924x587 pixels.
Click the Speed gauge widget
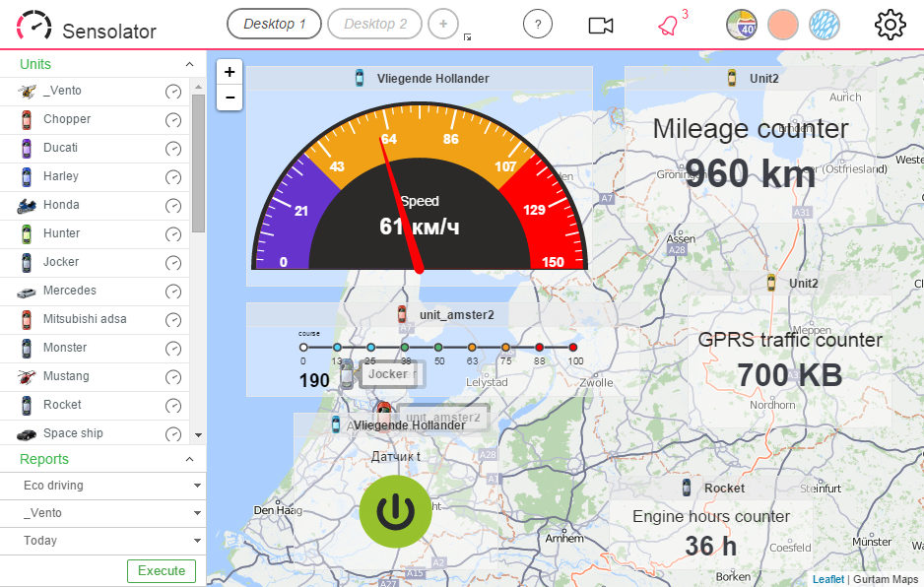tap(420, 186)
